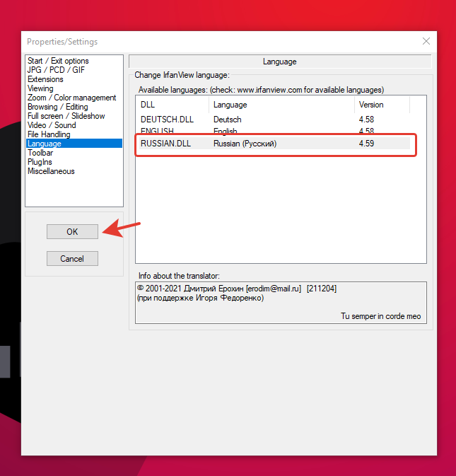Viewport: 456px width, 476px height.
Task: Open JPG / PCD / GIF settings
Action: click(56, 70)
